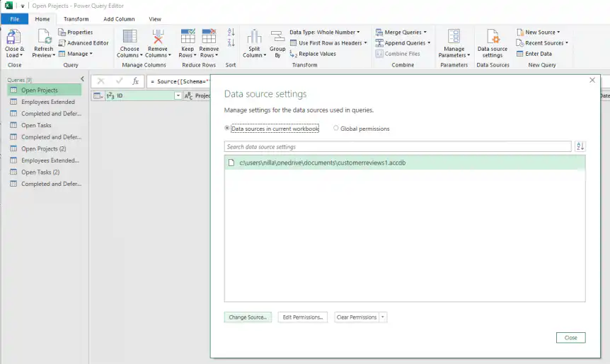Open the query Properties
This screenshot has width=610, height=364.
point(76,33)
